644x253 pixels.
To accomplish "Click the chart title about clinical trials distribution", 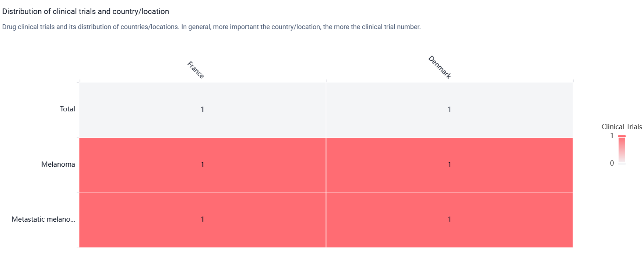I will point(85,11).
